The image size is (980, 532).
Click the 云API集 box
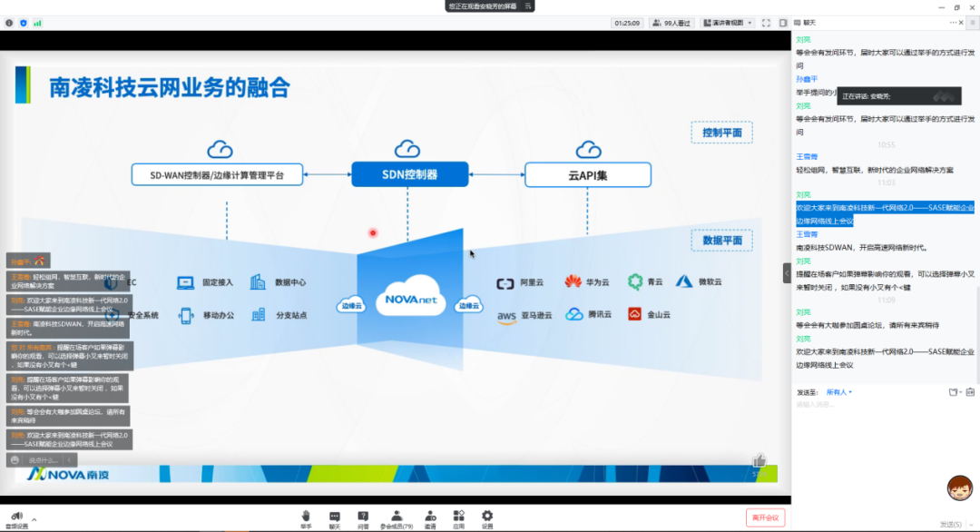[587, 175]
